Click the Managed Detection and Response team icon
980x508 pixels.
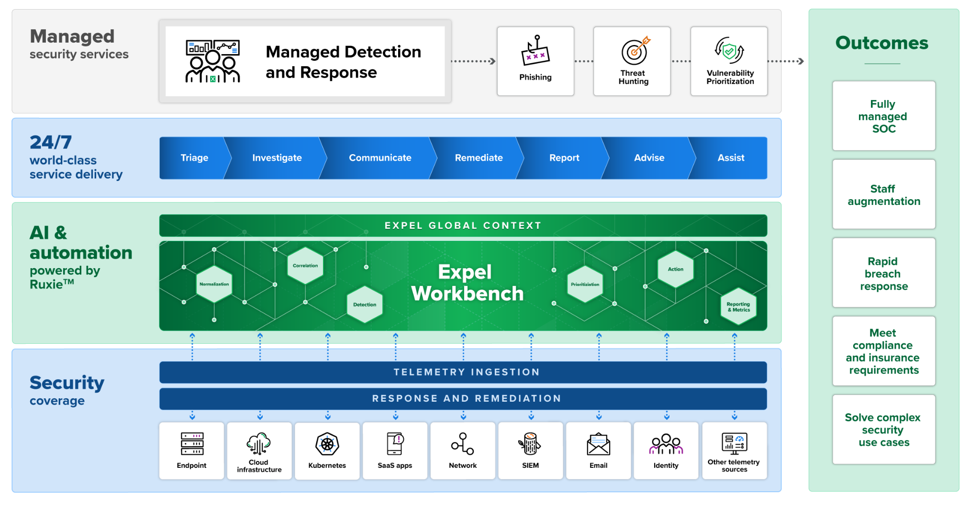point(212,61)
